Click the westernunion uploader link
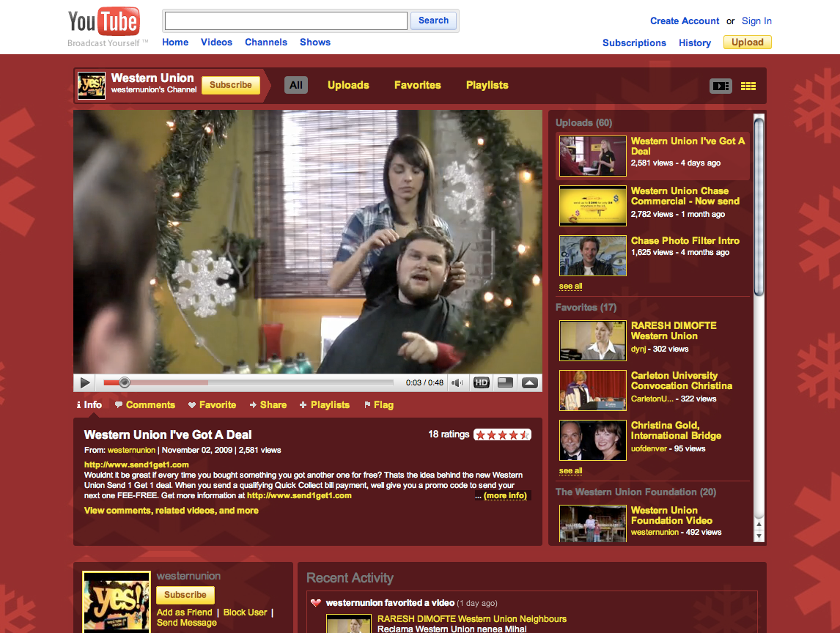 [x=131, y=450]
